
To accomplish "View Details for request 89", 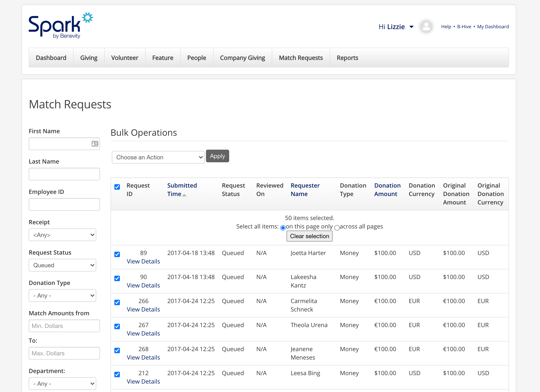I will point(143,261).
